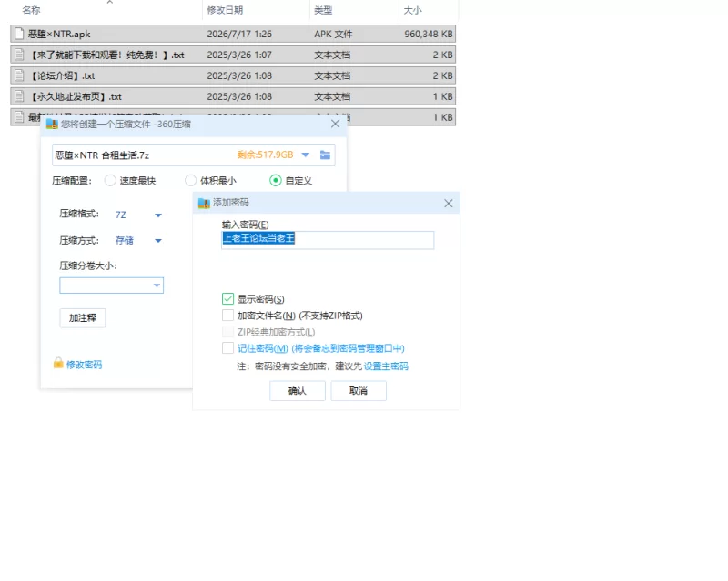
Task: Click the APK 文件 type cell
Action: click(x=333, y=34)
